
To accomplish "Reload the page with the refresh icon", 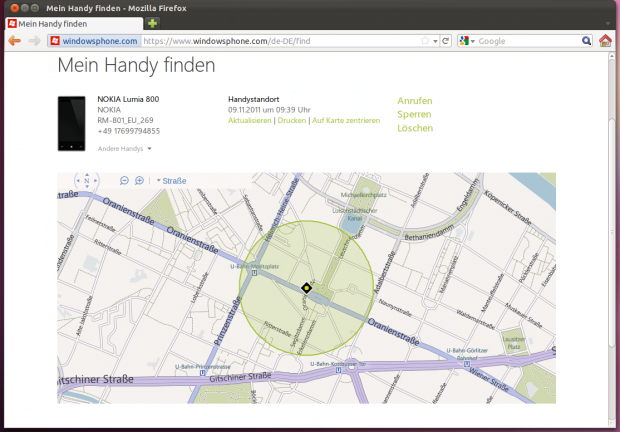I will click(447, 41).
